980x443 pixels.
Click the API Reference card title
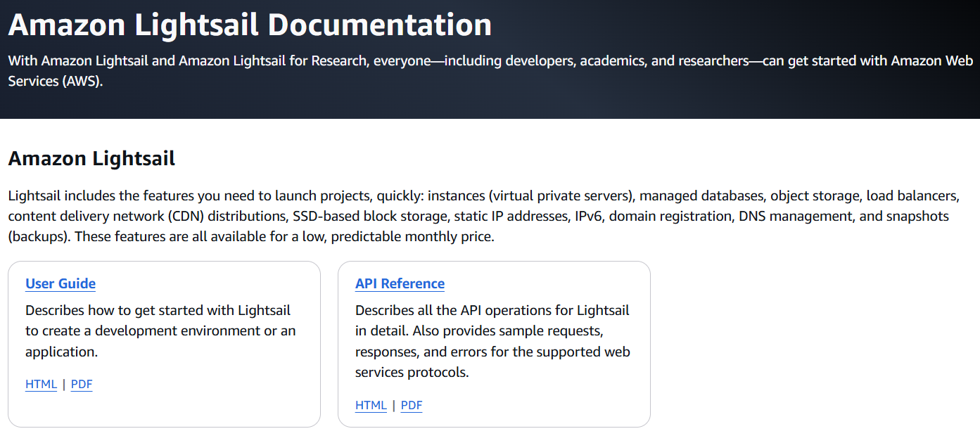(x=400, y=283)
